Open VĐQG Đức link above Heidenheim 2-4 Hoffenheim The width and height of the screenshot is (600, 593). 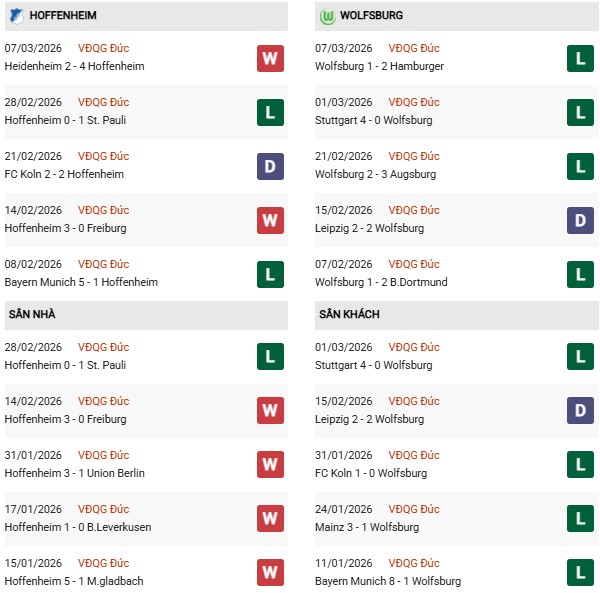(103, 48)
